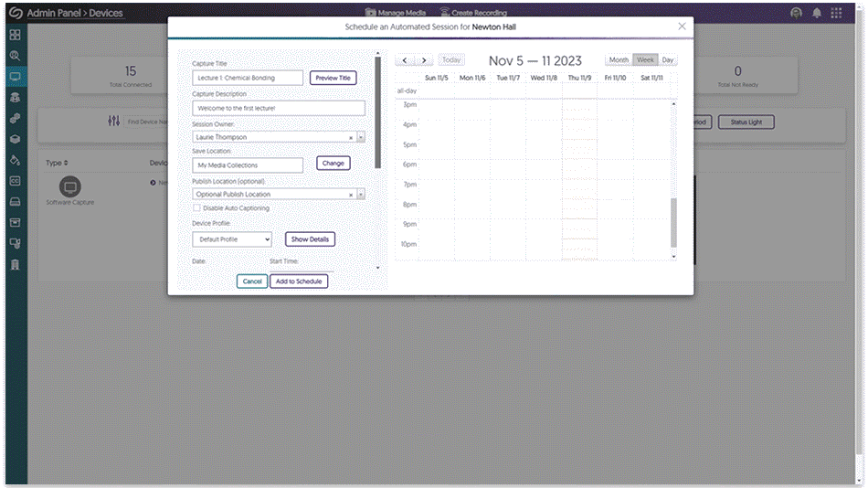Click the Capture Description input field
The image size is (868, 488).
279,108
